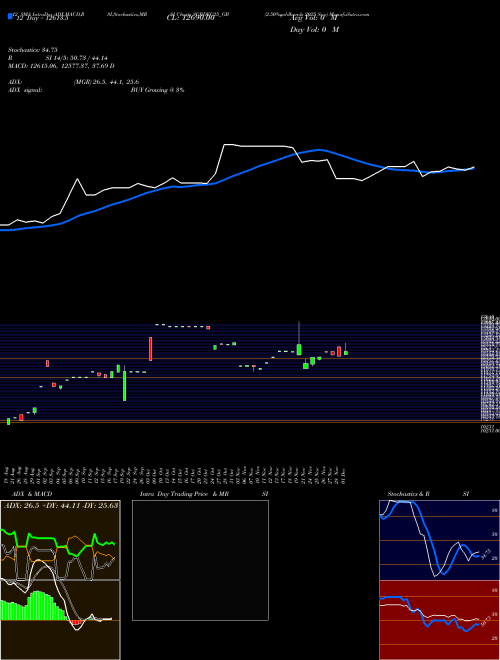Click the green candlestick with the tallest upper wick

coord(299,338)
